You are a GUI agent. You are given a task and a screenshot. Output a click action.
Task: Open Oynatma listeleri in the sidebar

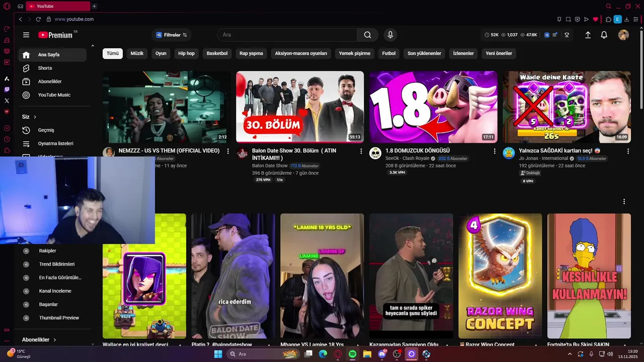coord(52,144)
